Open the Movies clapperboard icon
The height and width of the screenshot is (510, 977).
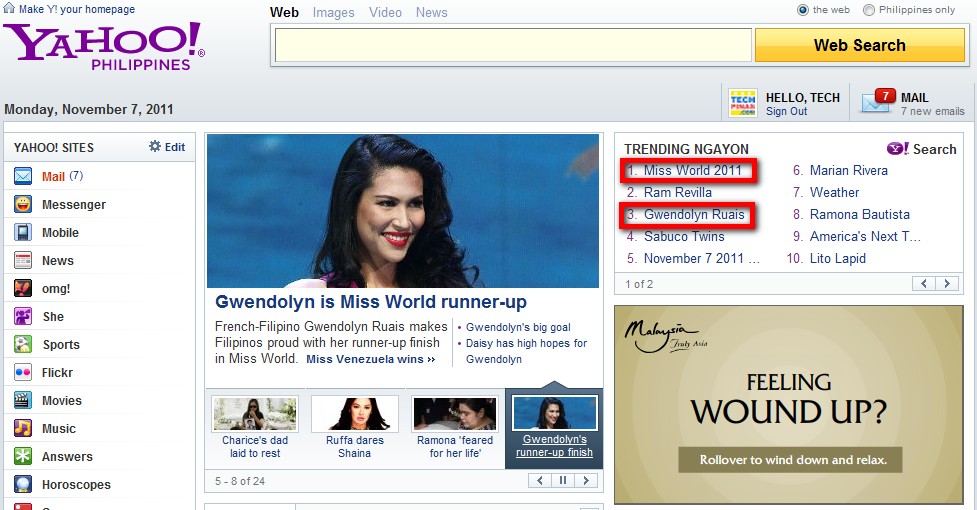23,400
